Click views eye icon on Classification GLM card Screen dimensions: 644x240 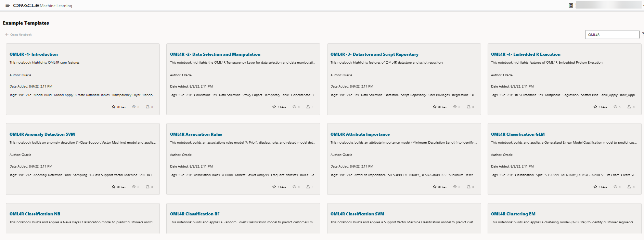615,187
